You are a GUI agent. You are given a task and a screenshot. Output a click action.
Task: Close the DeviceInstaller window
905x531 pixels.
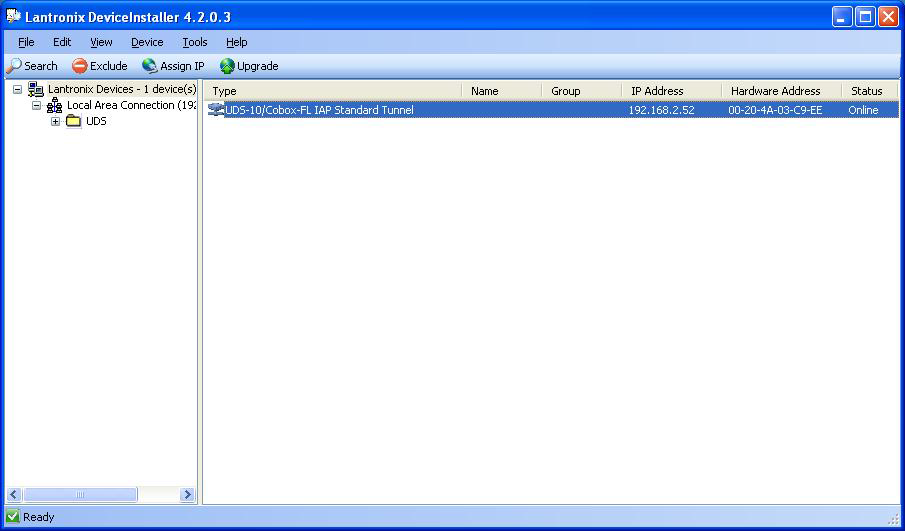coord(888,17)
